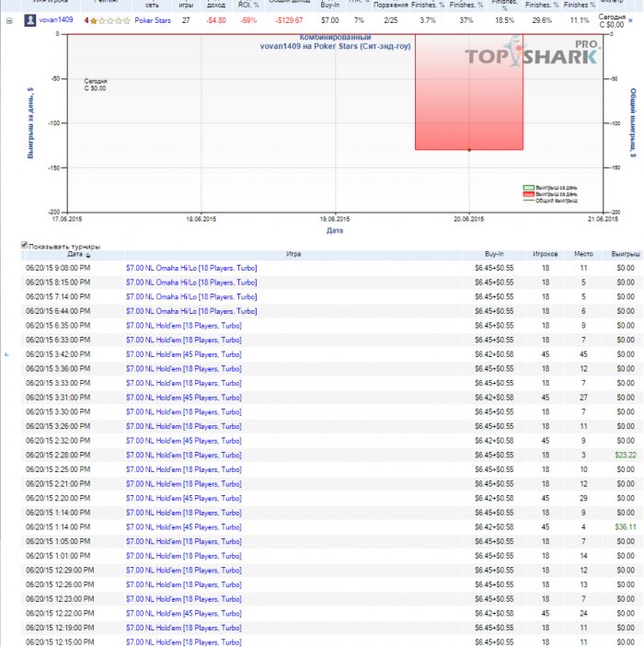Click the TopShark Pro logo
Image resolution: width=644 pixels, height=647 pixels.
coord(532,57)
